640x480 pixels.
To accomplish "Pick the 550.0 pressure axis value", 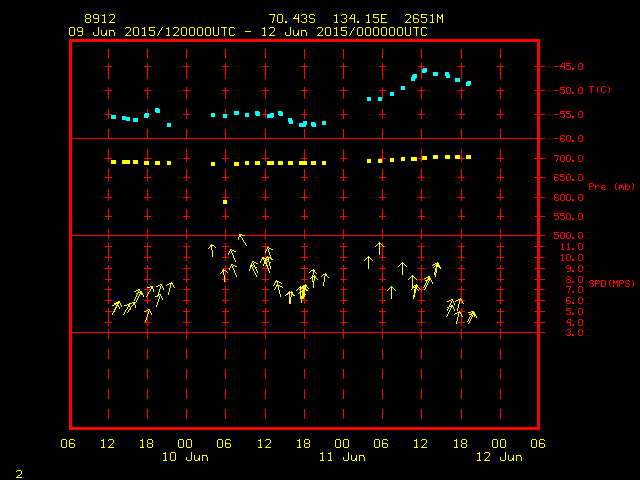I will (569, 217).
